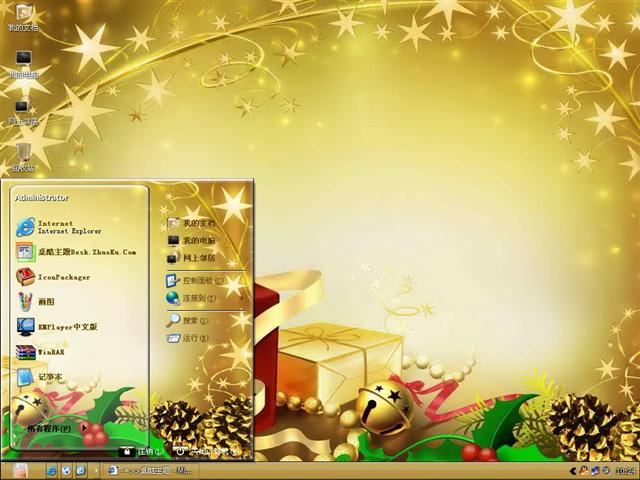Open the 回收站 recycle bin icon
The image size is (640, 480).
(x=23, y=158)
